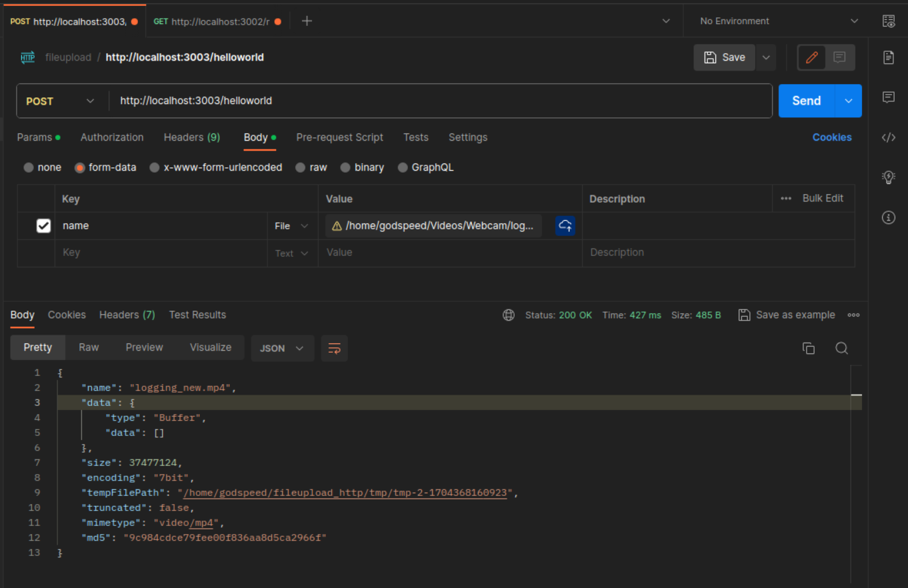Open the environment quick look icon
Image resolution: width=908 pixels, height=588 pixels.
tap(888, 21)
